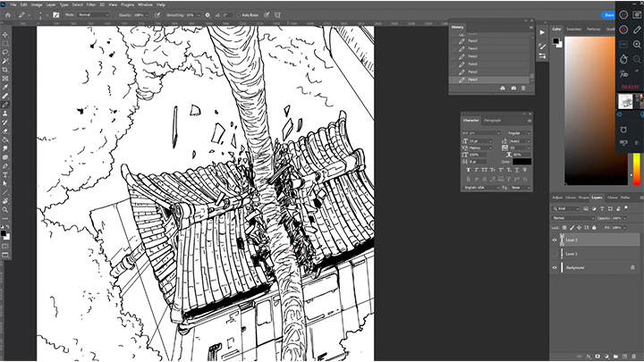Open brush settings panel icon in options bar
The height and width of the screenshot is (362, 644).
pos(55,15)
